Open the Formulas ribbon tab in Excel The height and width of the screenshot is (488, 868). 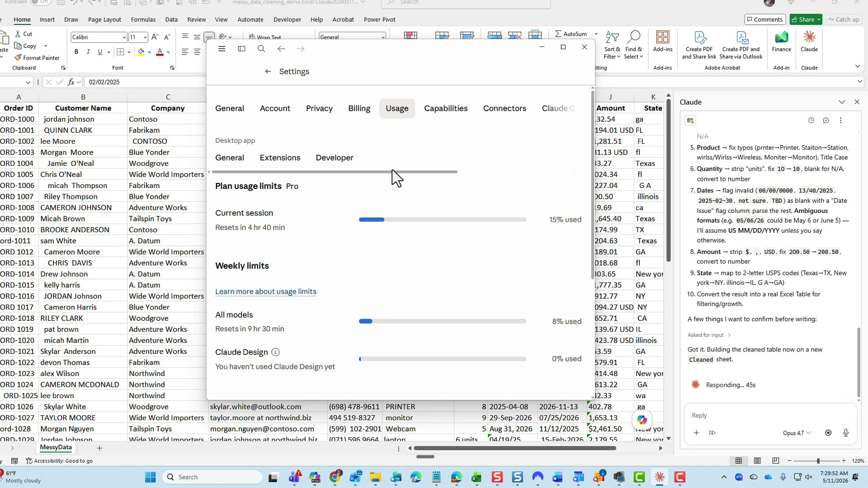click(x=143, y=19)
